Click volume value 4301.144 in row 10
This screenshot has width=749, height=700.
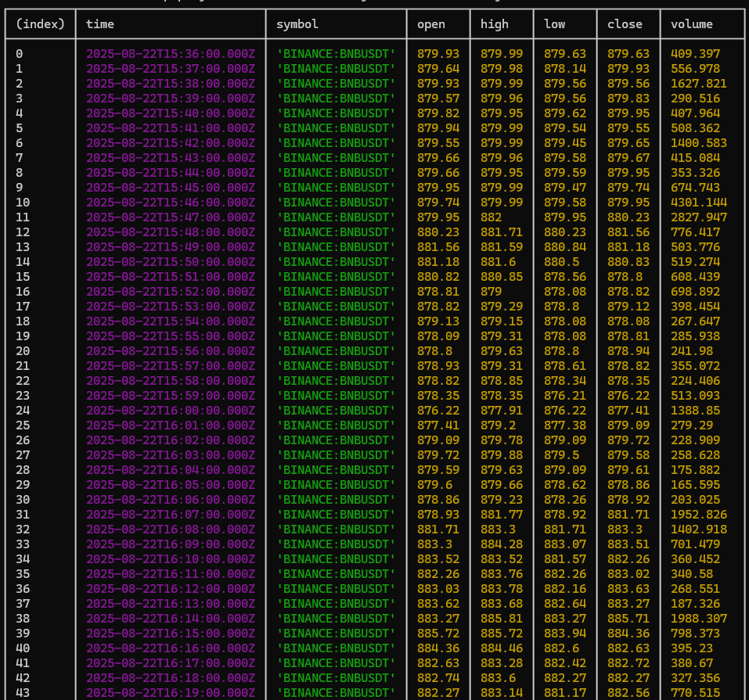(x=699, y=203)
